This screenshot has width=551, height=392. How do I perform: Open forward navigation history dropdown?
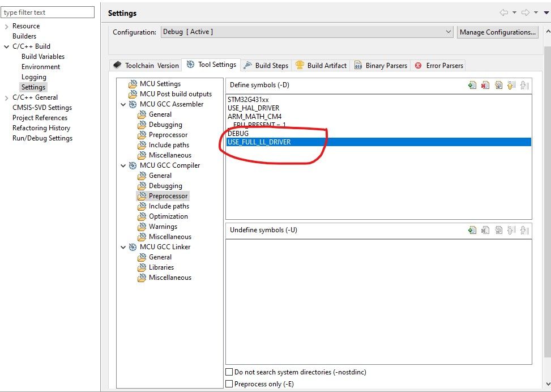(536, 12)
